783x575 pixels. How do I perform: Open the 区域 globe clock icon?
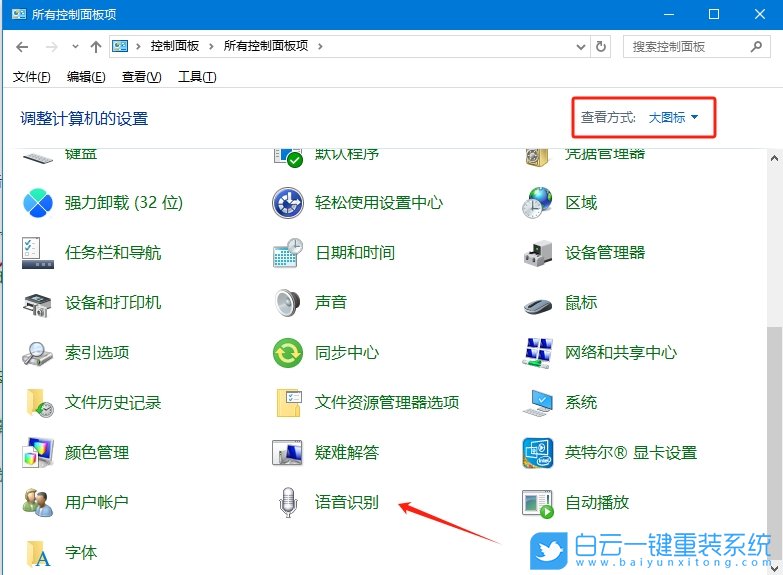coord(537,203)
